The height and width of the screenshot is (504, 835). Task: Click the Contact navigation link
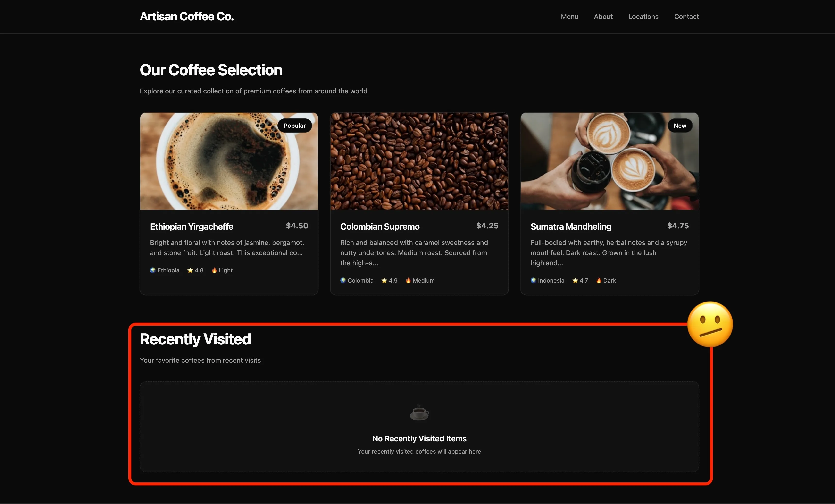tap(686, 16)
